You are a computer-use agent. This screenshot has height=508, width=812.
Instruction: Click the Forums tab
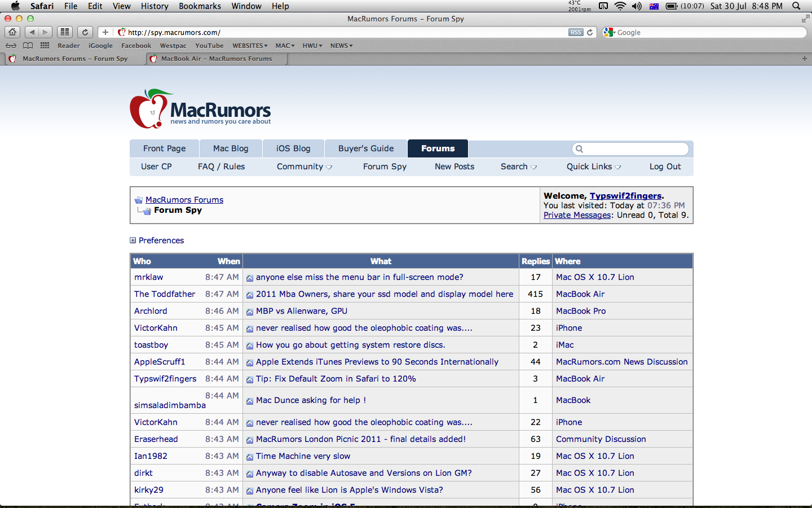coord(438,148)
